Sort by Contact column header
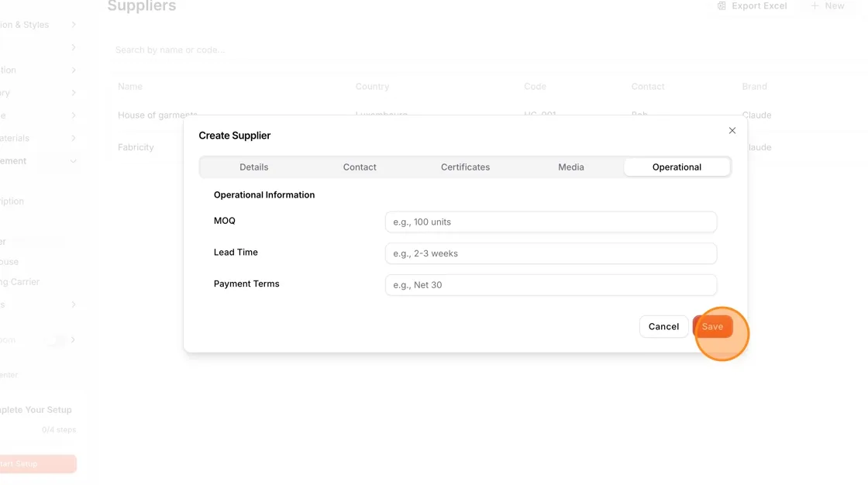868x485 pixels. (648, 86)
